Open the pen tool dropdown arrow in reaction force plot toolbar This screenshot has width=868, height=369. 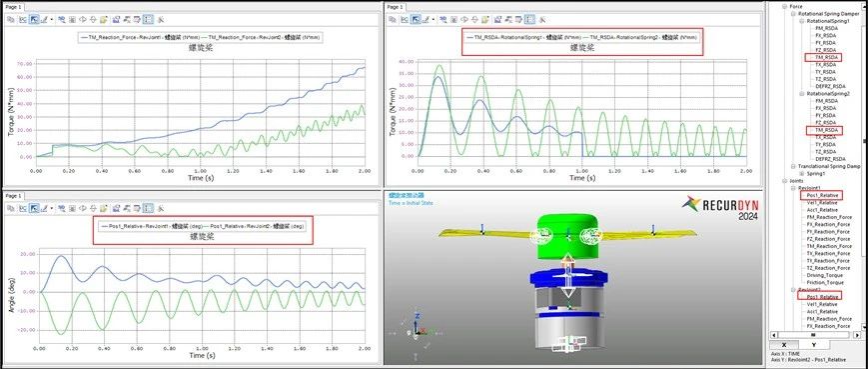[52, 19]
